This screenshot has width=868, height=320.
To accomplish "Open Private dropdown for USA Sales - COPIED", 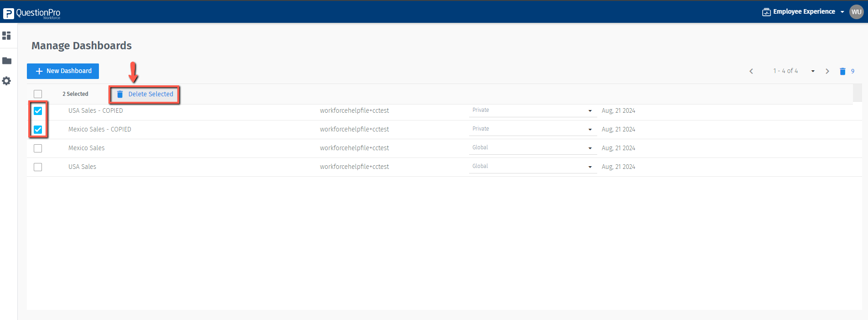I will [x=533, y=110].
